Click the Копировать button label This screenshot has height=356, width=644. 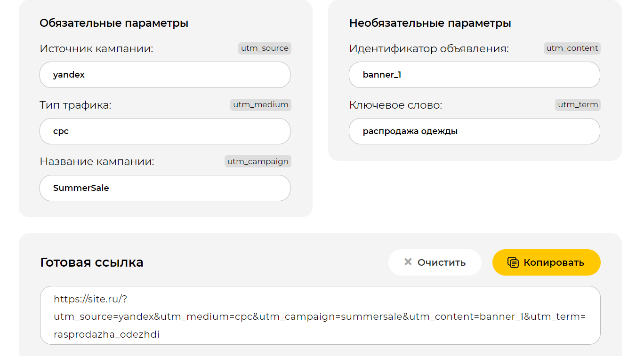pos(554,262)
